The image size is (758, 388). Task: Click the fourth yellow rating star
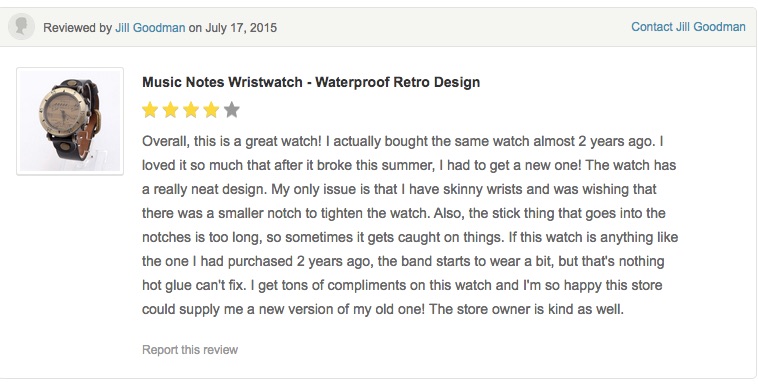click(211, 110)
